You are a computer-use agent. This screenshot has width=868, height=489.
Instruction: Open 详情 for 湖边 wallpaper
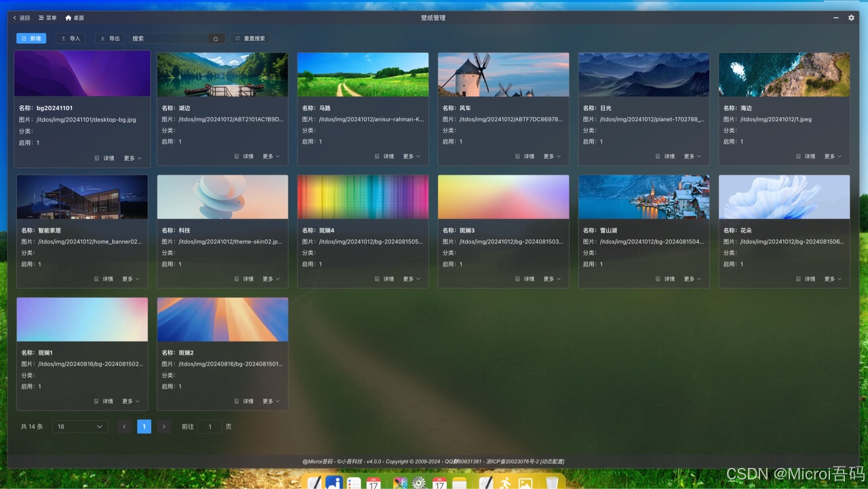(244, 157)
